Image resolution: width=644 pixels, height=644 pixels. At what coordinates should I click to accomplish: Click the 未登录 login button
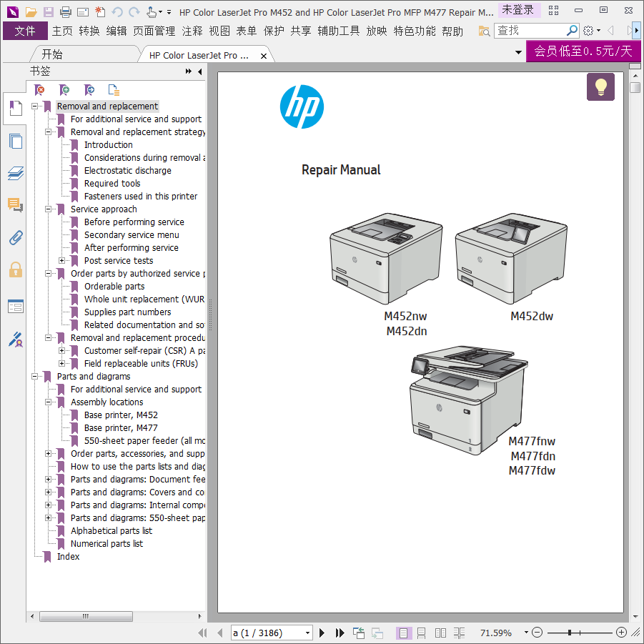tap(518, 10)
